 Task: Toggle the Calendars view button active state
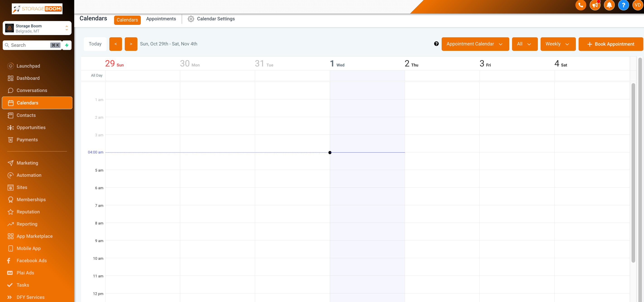(x=127, y=19)
